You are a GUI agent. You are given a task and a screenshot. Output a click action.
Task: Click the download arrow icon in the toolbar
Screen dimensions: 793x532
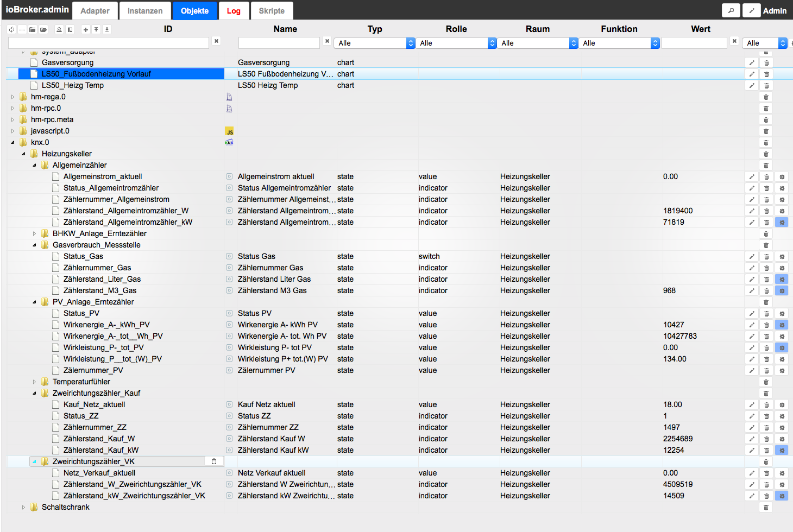(x=107, y=29)
